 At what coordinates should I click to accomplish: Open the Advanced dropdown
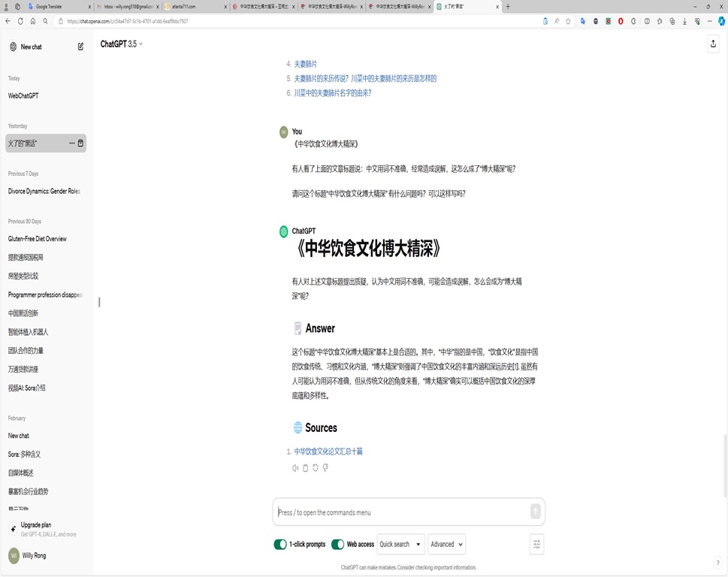[x=447, y=544]
